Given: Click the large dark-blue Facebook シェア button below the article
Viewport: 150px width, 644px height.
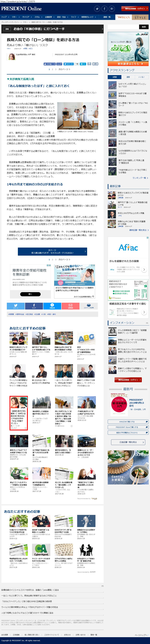Looking at the screenshot, I should tap(34, 306).
